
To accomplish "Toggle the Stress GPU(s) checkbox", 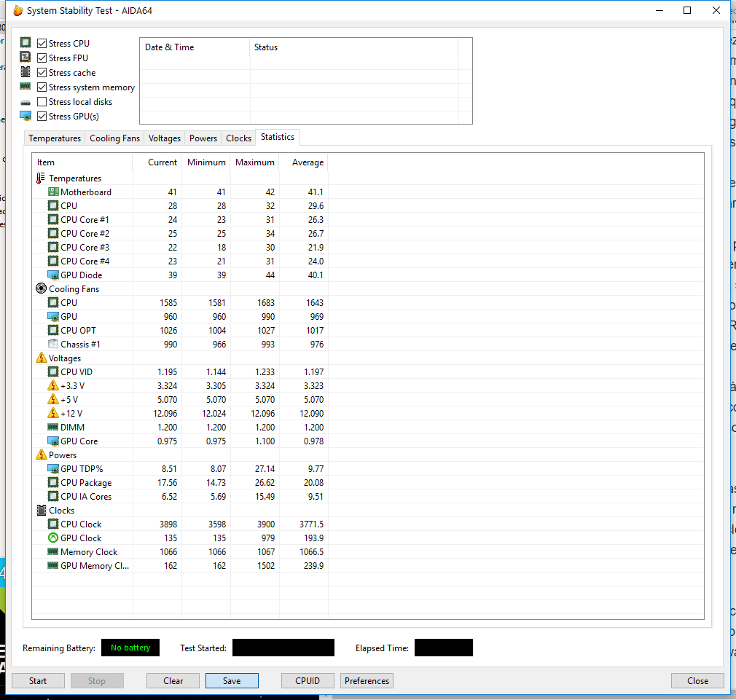I will click(42, 116).
